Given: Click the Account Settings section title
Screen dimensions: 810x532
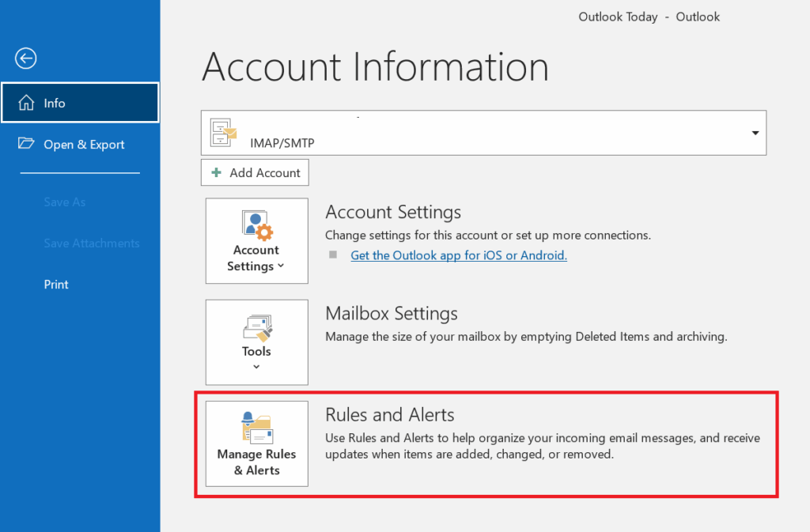Looking at the screenshot, I should 393,212.
